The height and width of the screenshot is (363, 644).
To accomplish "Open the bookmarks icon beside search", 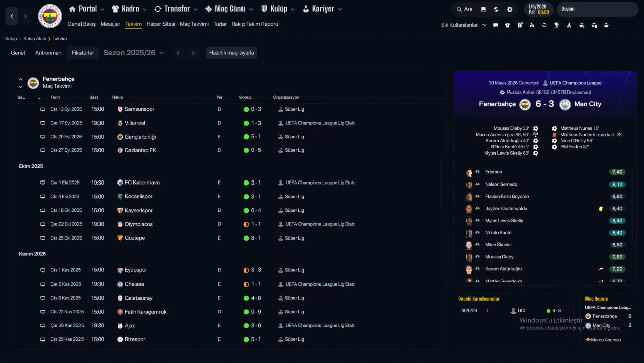I will pyautogui.click(x=484, y=9).
